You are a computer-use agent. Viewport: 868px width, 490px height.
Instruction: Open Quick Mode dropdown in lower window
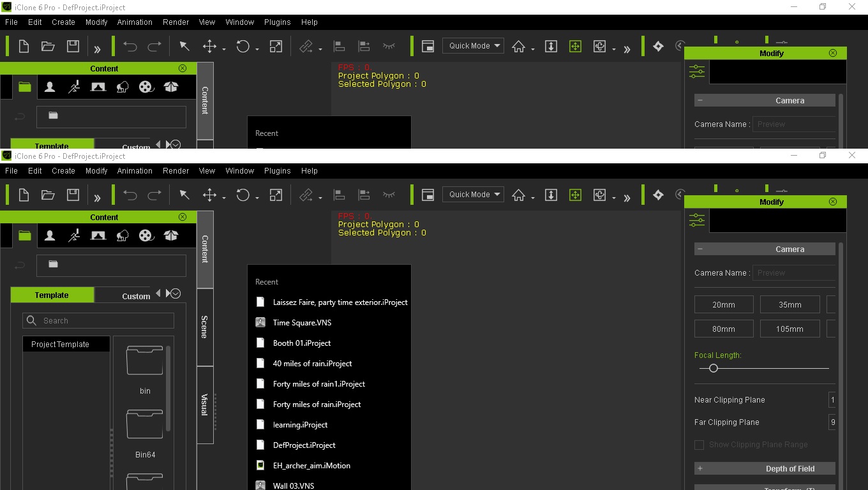(473, 195)
